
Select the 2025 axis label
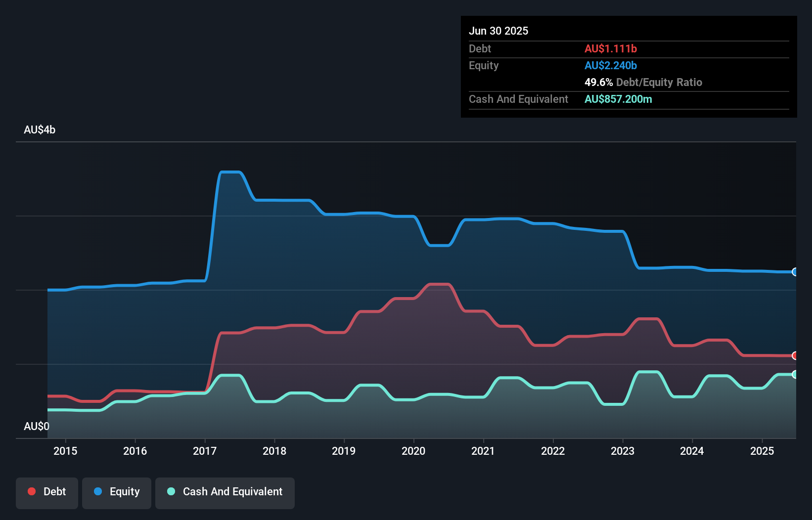click(763, 451)
